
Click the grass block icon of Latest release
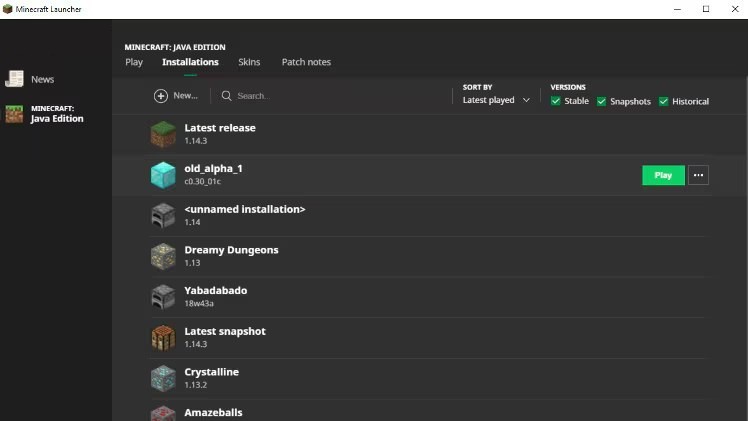click(x=163, y=134)
